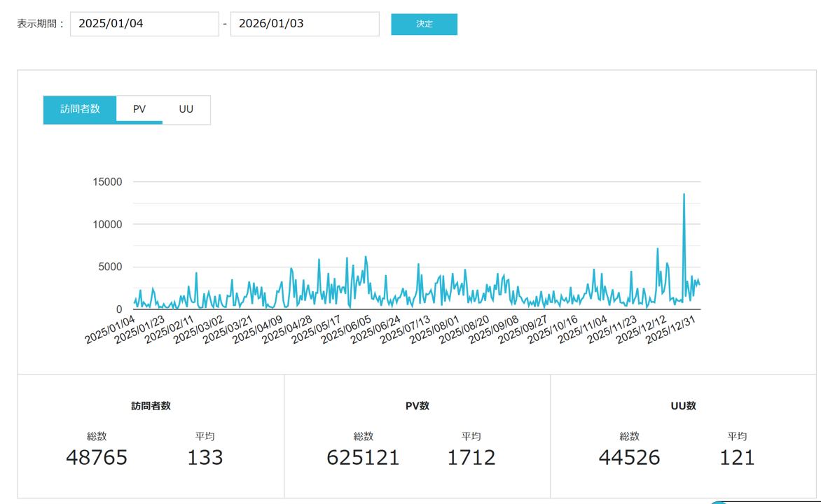
Task: Click the 10000 y-axis label
Action: pos(107,225)
